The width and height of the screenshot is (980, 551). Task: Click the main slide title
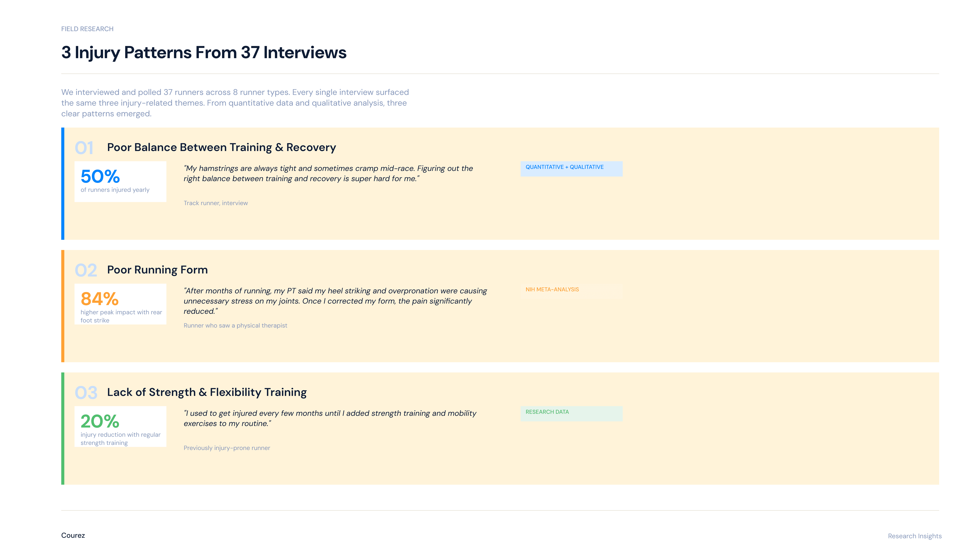coord(204,52)
